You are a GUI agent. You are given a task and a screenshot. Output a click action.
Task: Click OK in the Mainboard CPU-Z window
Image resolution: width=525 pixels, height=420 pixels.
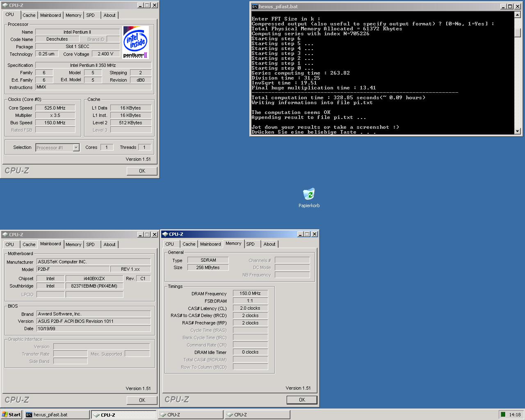pos(142,400)
